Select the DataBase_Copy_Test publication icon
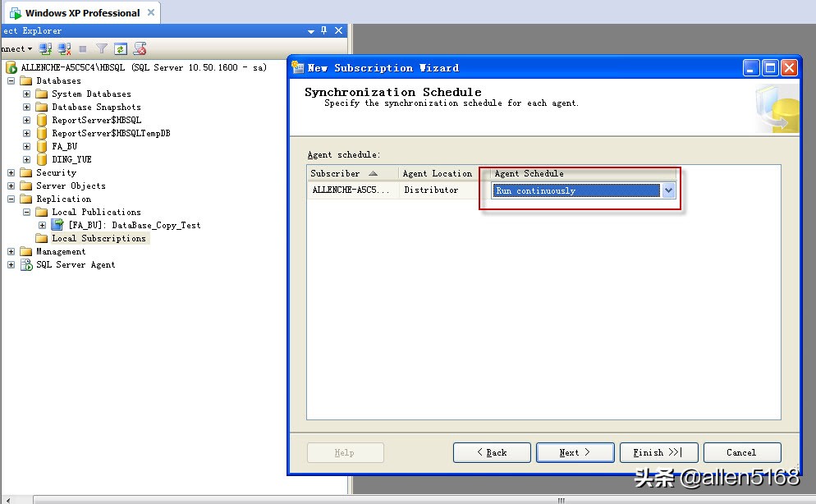816x504 pixels. pos(57,225)
